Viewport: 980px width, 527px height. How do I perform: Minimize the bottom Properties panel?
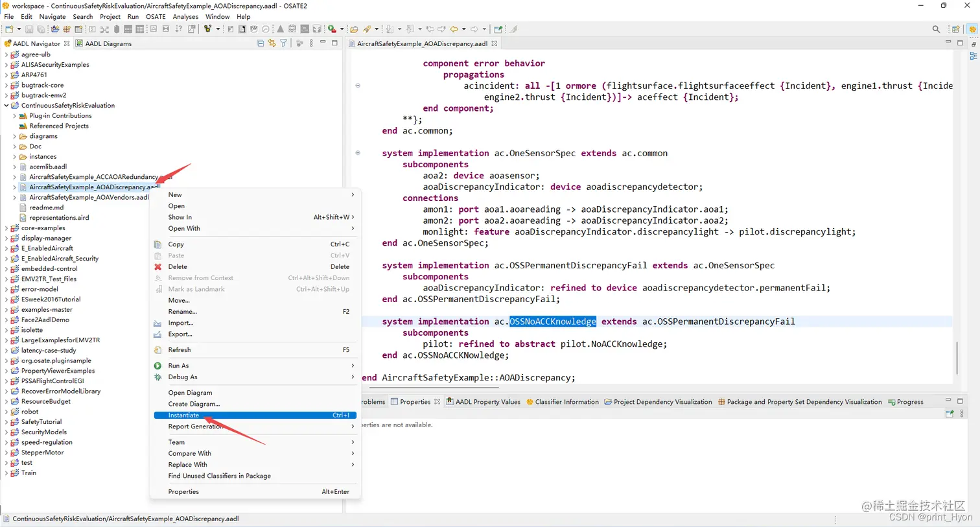pos(948,401)
